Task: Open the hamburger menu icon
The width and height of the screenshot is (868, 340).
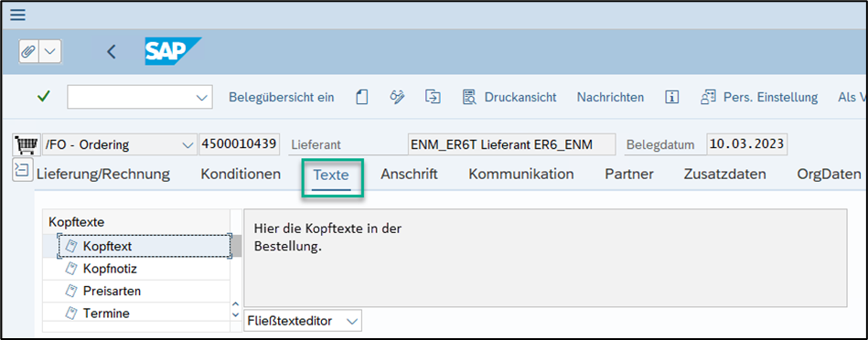Action: coord(18,15)
